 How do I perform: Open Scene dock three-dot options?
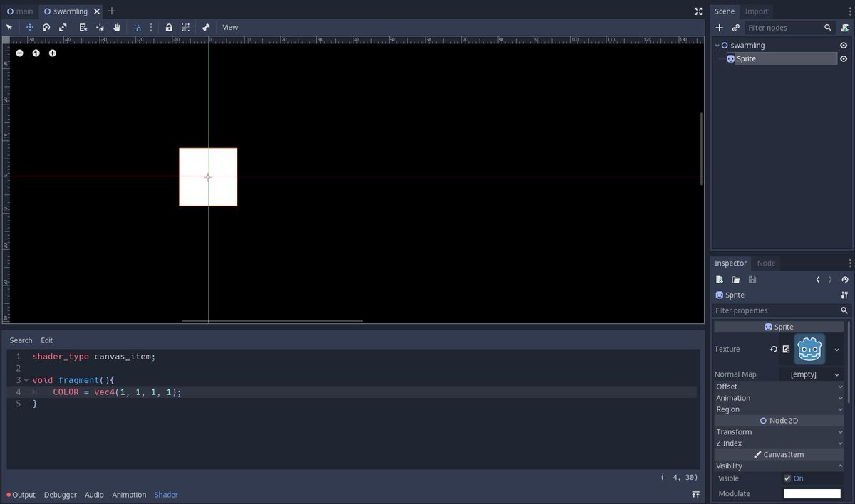click(x=849, y=11)
